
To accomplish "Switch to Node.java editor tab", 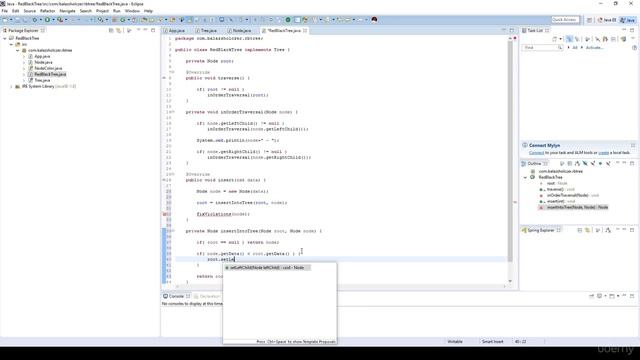I will [x=242, y=31].
